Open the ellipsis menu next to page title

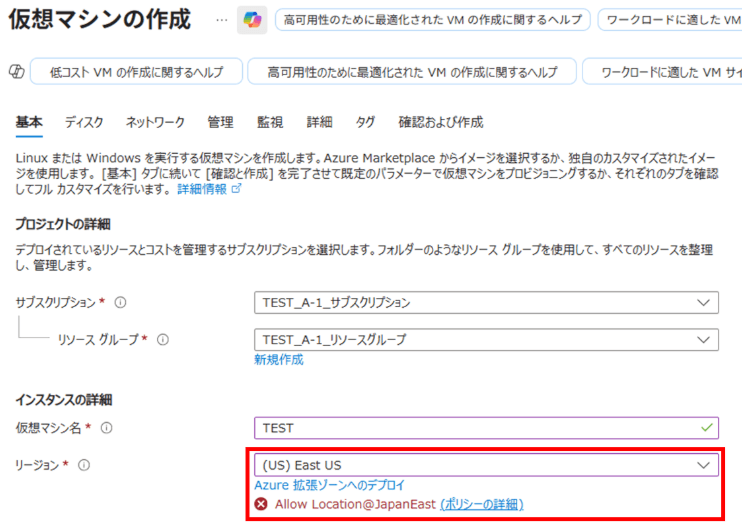[x=221, y=20]
